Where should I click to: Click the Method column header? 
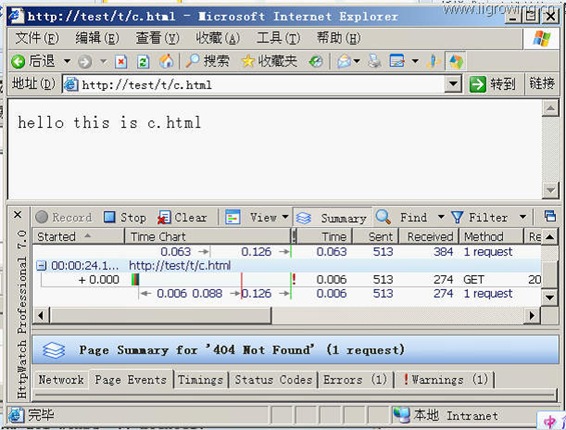(x=492, y=237)
